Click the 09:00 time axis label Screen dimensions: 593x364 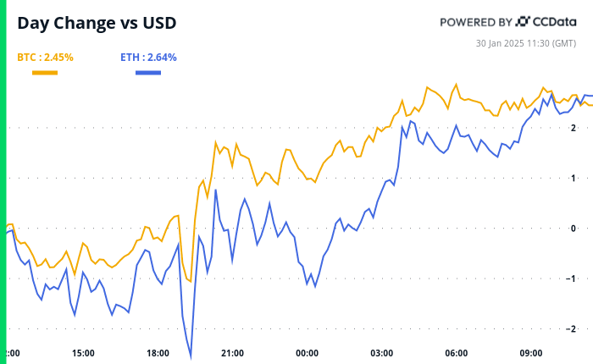click(x=531, y=353)
